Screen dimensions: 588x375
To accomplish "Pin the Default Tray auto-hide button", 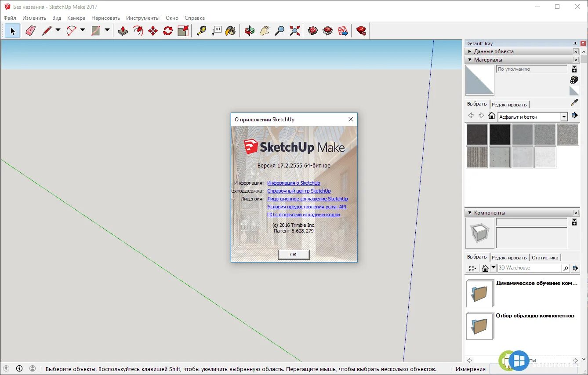I will pyautogui.click(x=575, y=44).
